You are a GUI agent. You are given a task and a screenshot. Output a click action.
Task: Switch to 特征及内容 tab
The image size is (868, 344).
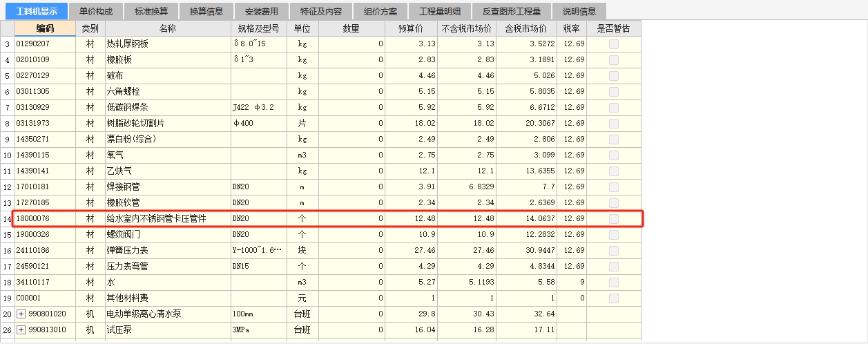pyautogui.click(x=320, y=11)
